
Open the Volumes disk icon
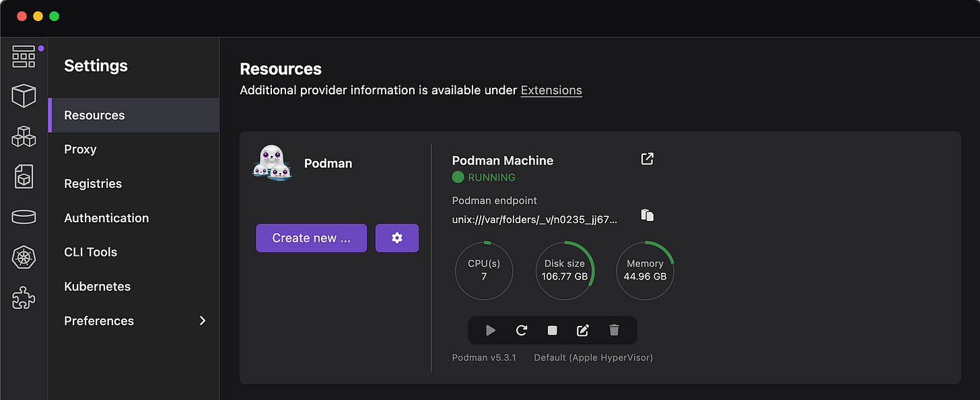point(24,217)
